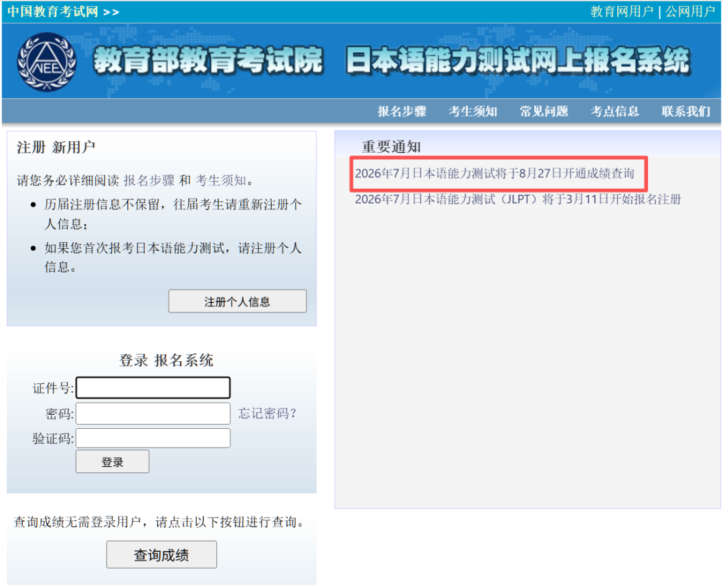Image resolution: width=723 pixels, height=588 pixels.
Task: Open 考生须知 in navigation bar
Action: click(473, 111)
